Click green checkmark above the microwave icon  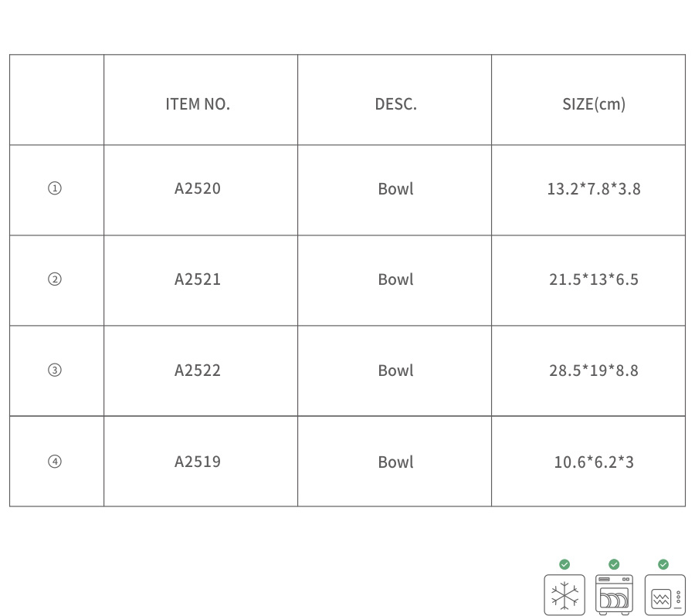tap(663, 564)
